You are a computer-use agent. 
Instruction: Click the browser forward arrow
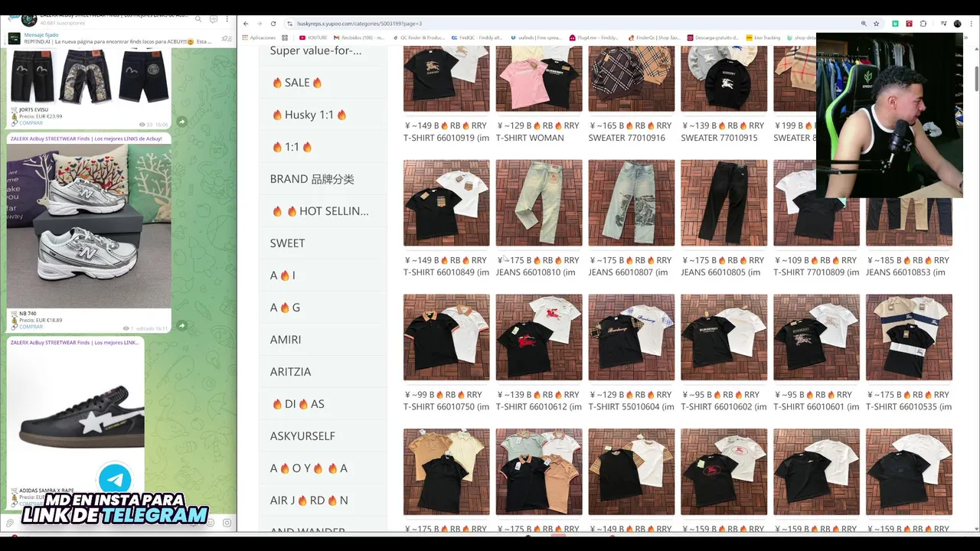click(x=259, y=24)
